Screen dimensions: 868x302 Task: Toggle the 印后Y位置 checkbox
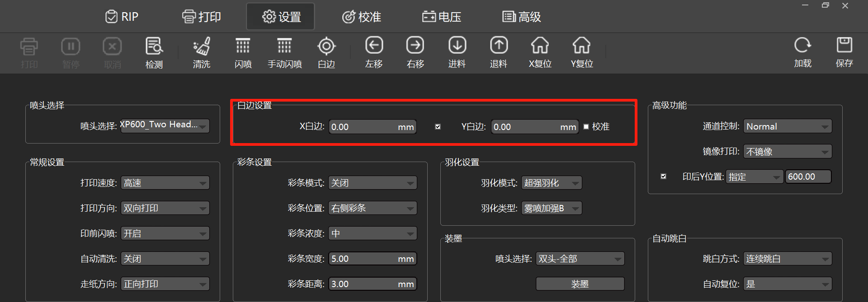coord(663,177)
